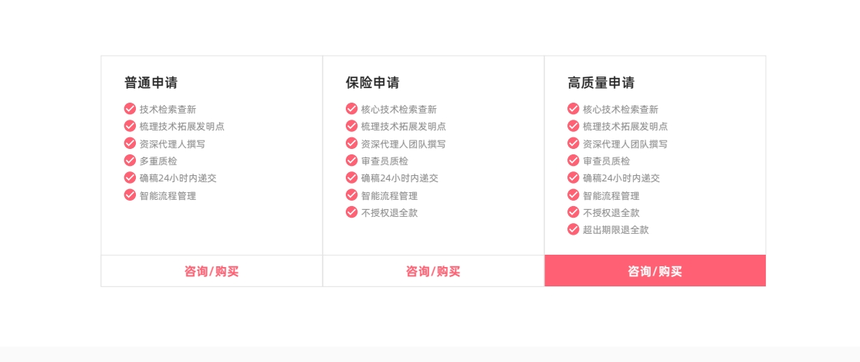860x362 pixels.
Task: Click checkmark beside 不授权退全款 in 保险申请
Action: [352, 212]
